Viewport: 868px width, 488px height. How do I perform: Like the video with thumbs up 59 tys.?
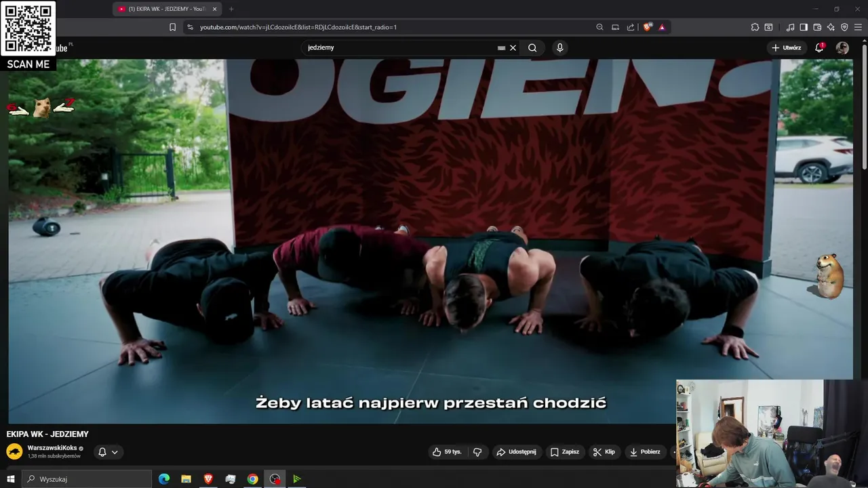pyautogui.click(x=447, y=452)
